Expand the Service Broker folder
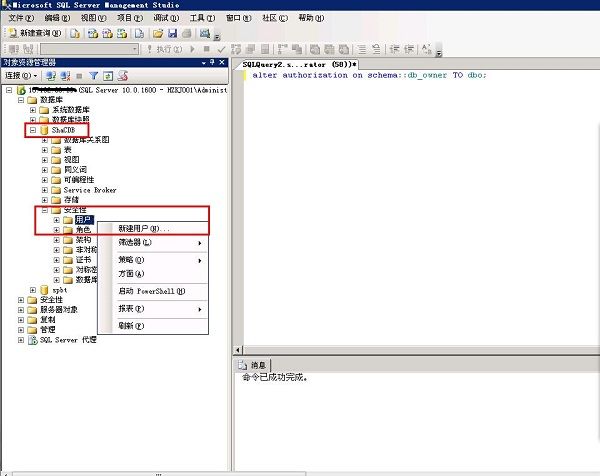Image resolution: width=600 pixels, height=476 pixels. click(45, 190)
